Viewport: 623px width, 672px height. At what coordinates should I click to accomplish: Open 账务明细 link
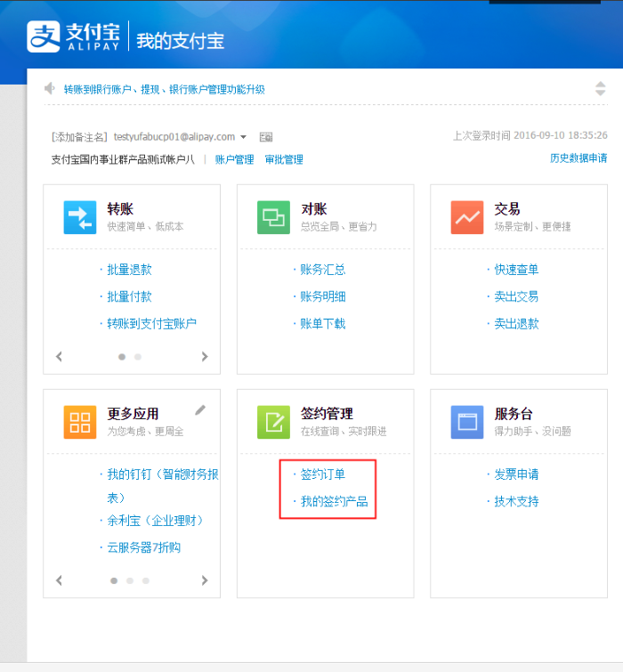pos(323,296)
